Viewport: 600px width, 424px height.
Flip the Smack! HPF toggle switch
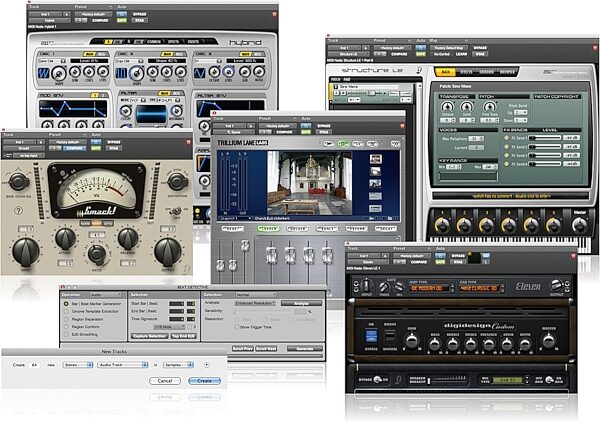click(176, 211)
